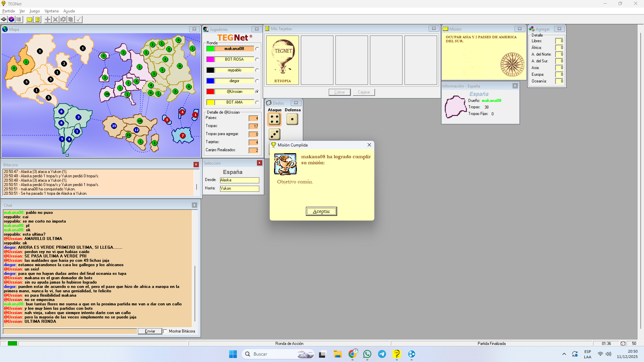Image resolution: width=644 pixels, height=362 pixels.
Task: Click the chat message input field
Action: (x=70, y=331)
